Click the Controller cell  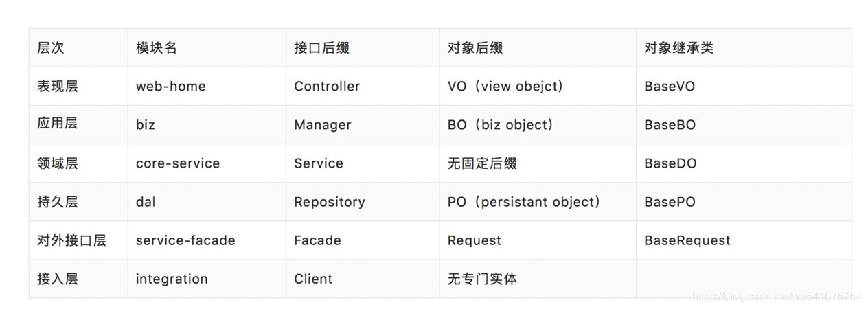(363, 87)
